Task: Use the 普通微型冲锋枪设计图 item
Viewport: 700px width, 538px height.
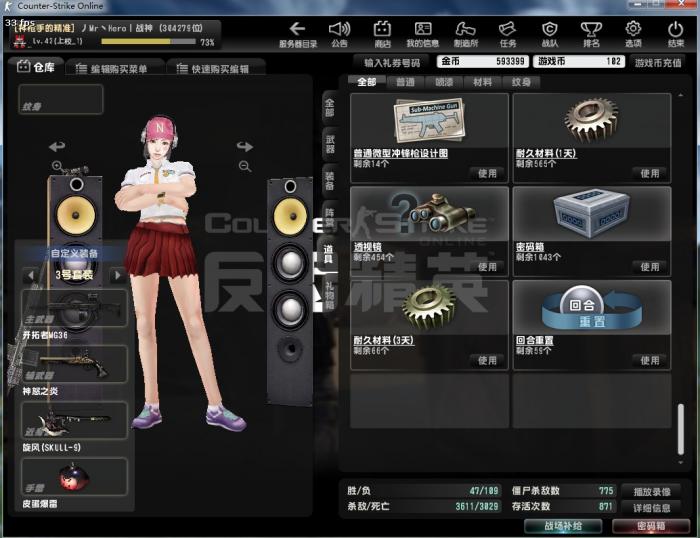Action: [487, 174]
